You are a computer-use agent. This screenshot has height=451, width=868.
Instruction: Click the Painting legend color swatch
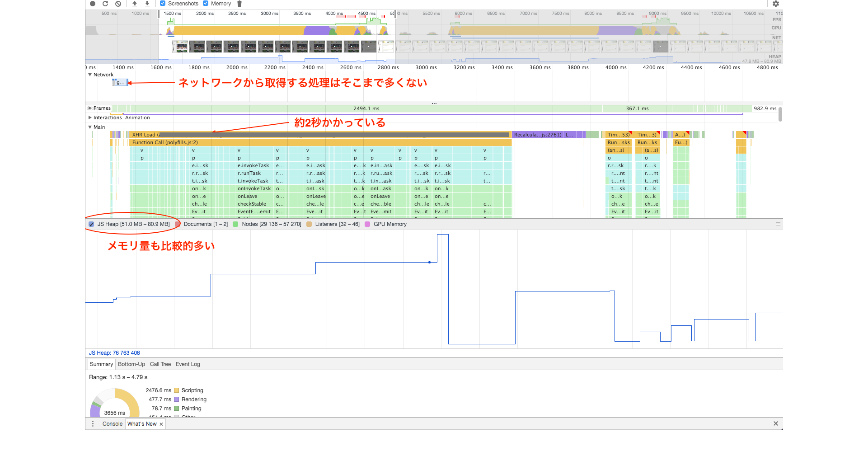[177, 409]
